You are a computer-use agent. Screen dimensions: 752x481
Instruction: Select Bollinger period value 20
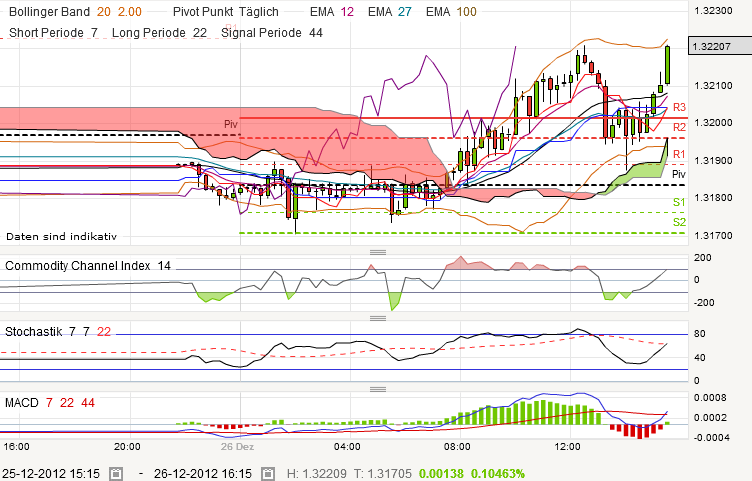(x=104, y=12)
